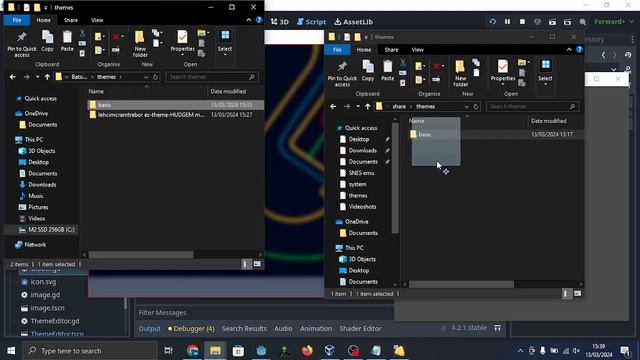Click Cut scissors icon in right themes window
Viewport: 640px width, 360px height.
point(403,63)
